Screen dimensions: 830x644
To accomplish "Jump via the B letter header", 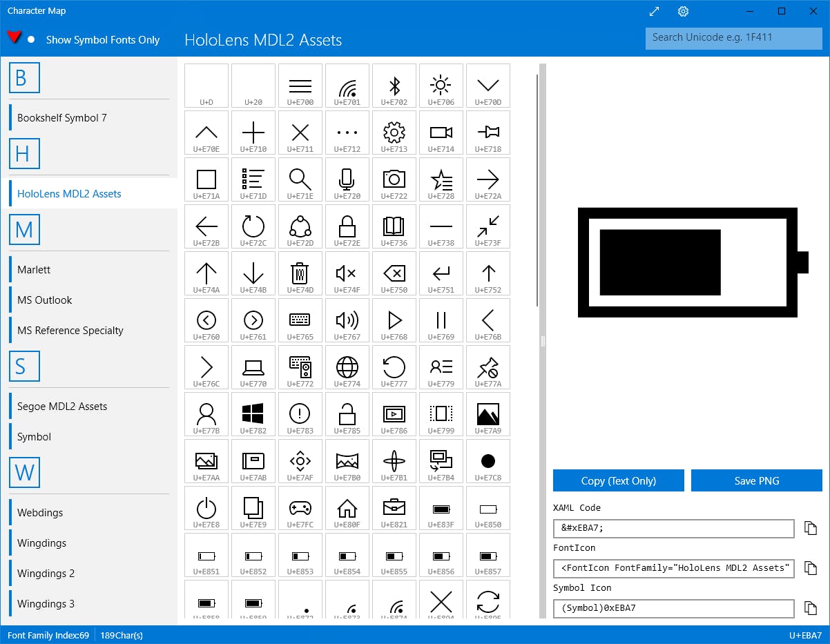I will pyautogui.click(x=24, y=78).
